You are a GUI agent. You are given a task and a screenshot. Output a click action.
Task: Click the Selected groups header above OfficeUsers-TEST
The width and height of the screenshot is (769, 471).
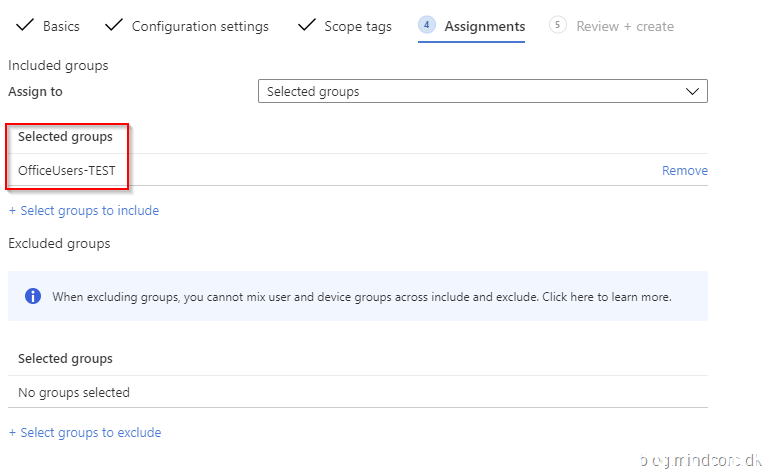coord(65,136)
